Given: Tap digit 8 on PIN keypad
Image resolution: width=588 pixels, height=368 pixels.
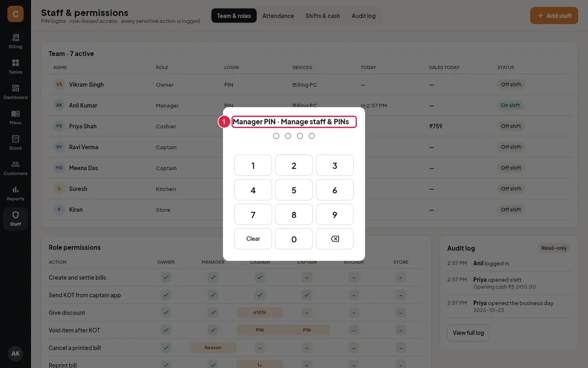Looking at the screenshot, I should coord(293,214).
